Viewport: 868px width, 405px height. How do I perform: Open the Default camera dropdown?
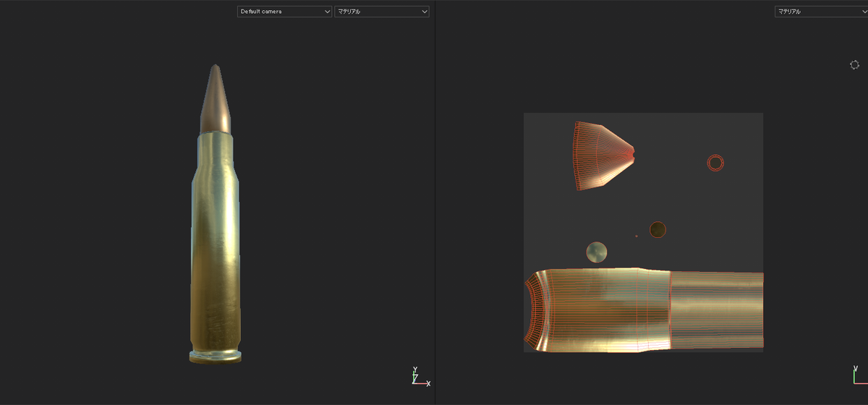(x=284, y=12)
